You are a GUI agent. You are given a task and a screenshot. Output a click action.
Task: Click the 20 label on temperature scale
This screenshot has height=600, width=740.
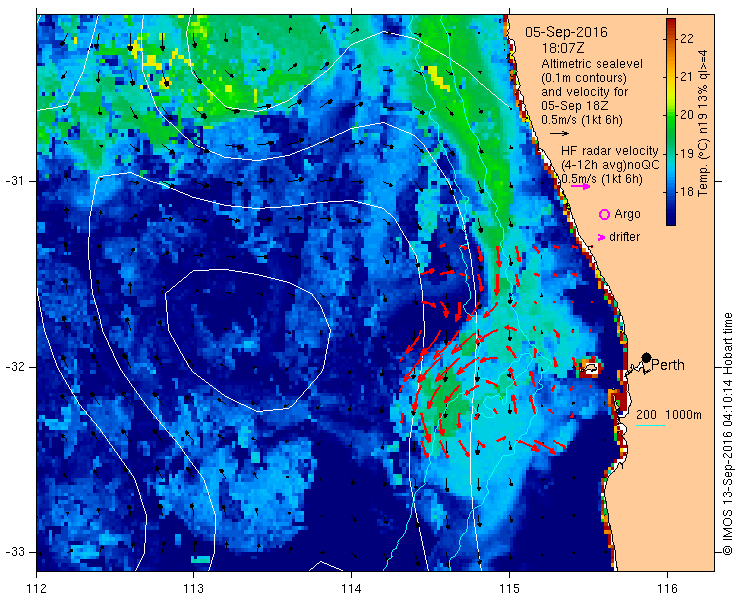pos(687,115)
